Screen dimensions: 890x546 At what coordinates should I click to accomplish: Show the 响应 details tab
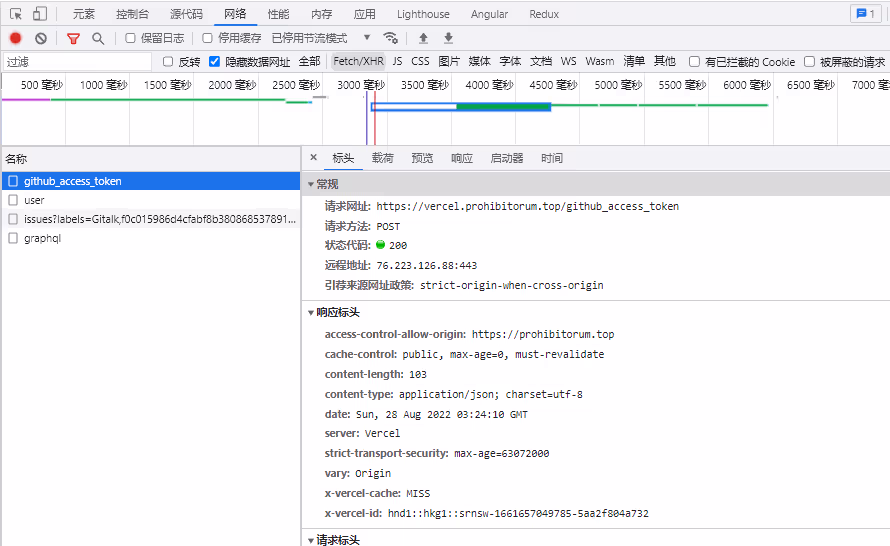click(462, 158)
